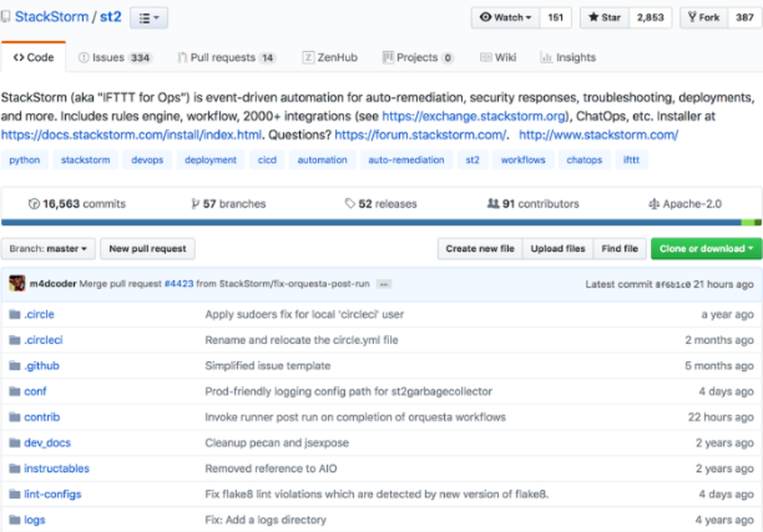The height and width of the screenshot is (532, 763).
Task: Click the st2 topic tag
Action: (x=472, y=160)
